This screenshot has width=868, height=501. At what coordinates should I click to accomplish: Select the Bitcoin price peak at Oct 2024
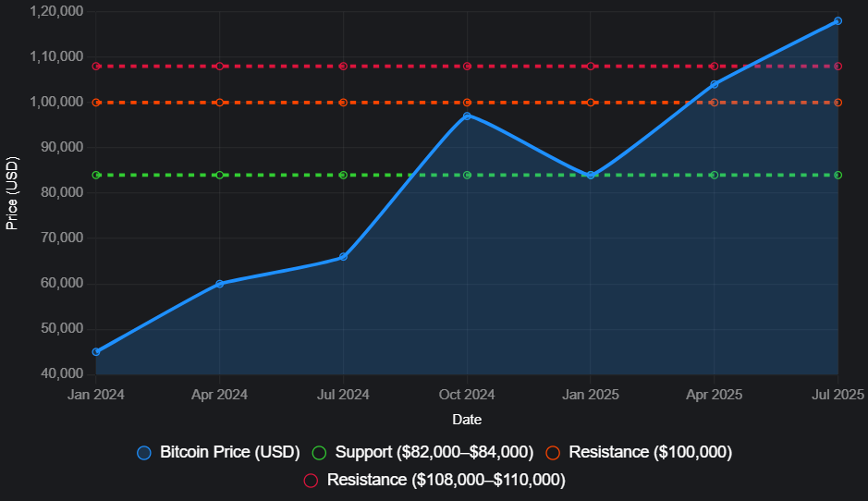[467, 116]
